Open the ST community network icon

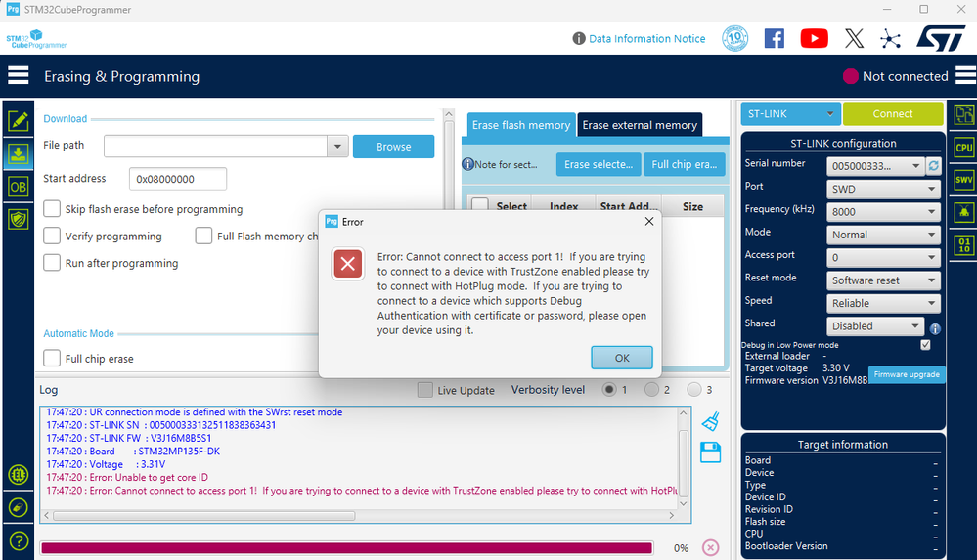(x=890, y=39)
